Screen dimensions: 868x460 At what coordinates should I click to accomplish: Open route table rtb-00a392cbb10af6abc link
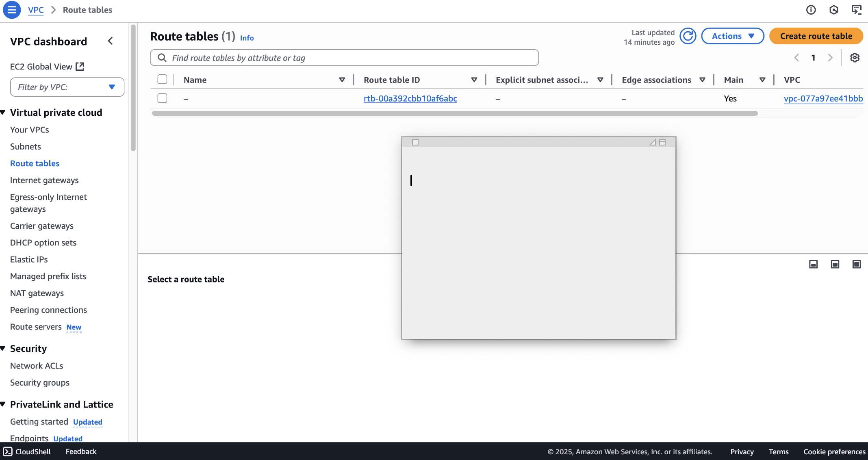[x=410, y=98]
